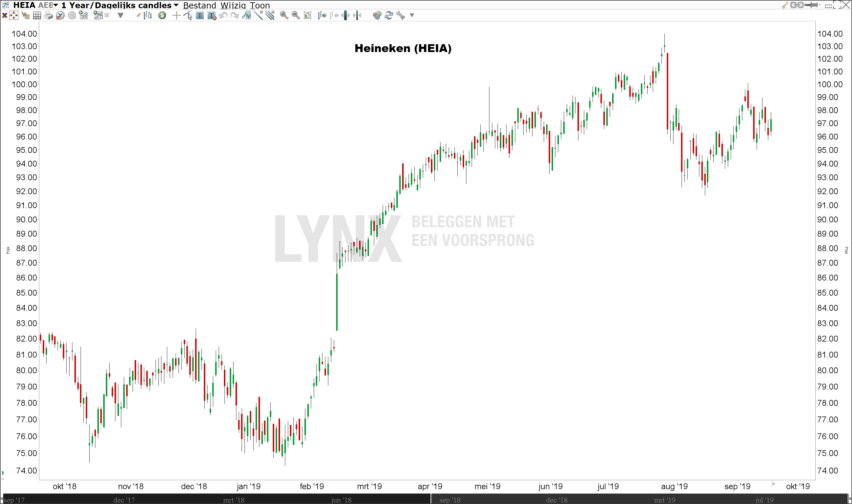The height and width of the screenshot is (504, 852).
Task: Select the text annotation T tool
Action: click(200, 15)
